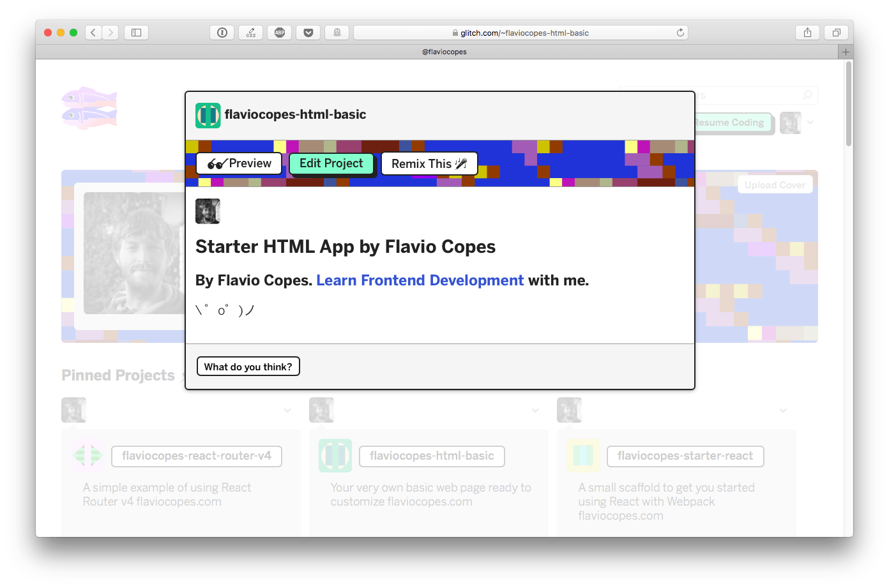
Task: Reload the glitch.com page
Action: point(680,32)
